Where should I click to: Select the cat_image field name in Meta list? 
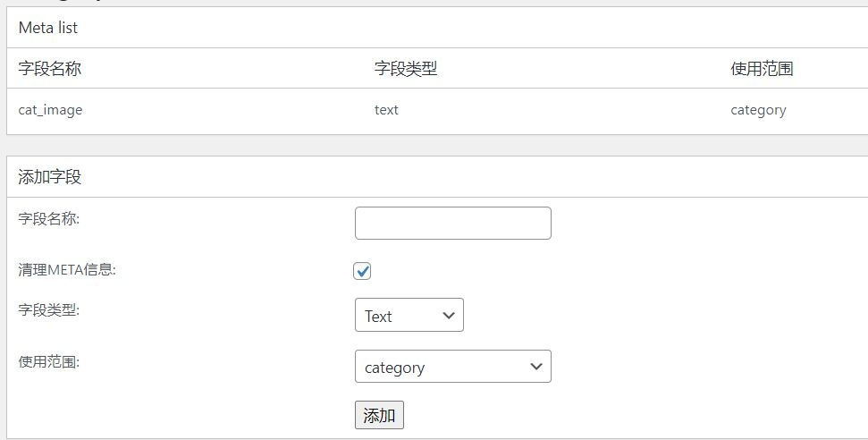[x=50, y=110]
